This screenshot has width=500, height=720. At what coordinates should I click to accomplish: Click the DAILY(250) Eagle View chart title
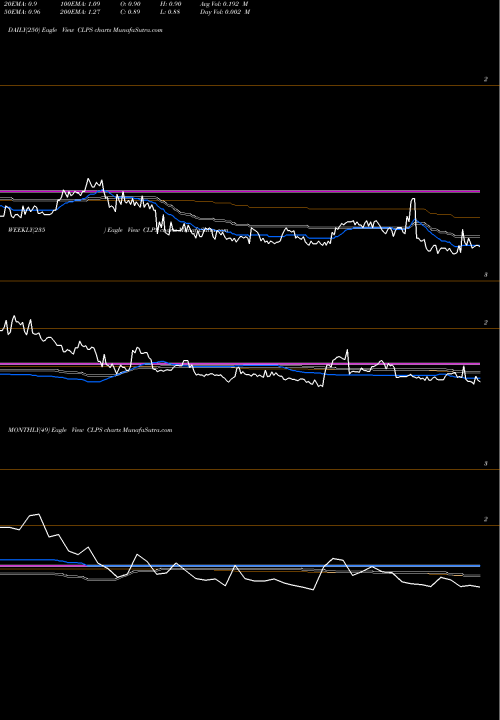tap(85, 30)
